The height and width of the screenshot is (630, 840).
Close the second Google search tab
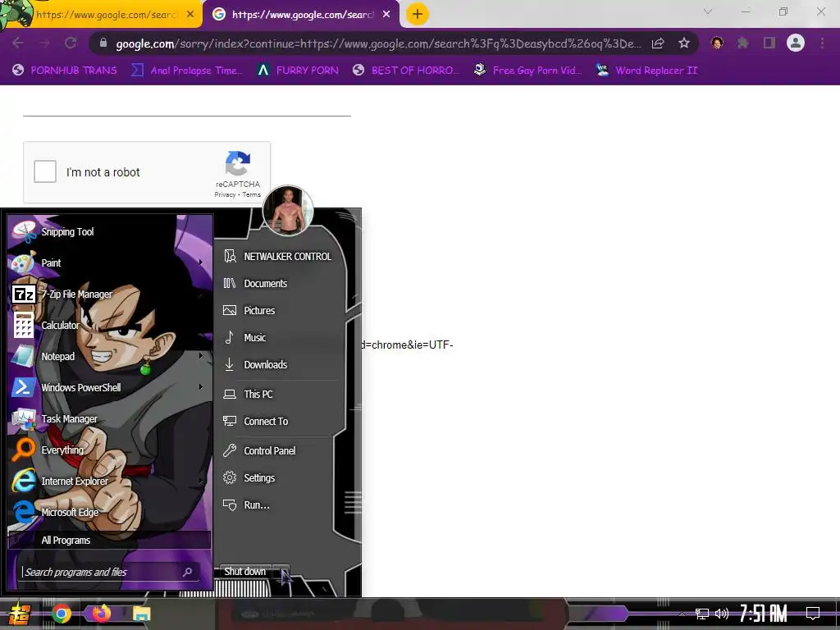click(x=386, y=15)
